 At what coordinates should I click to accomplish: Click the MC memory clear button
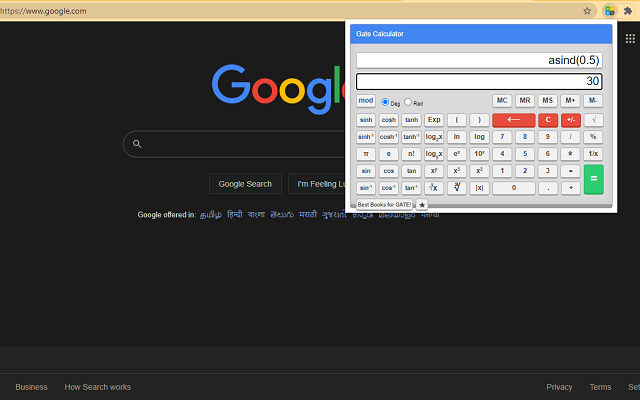coord(502,101)
